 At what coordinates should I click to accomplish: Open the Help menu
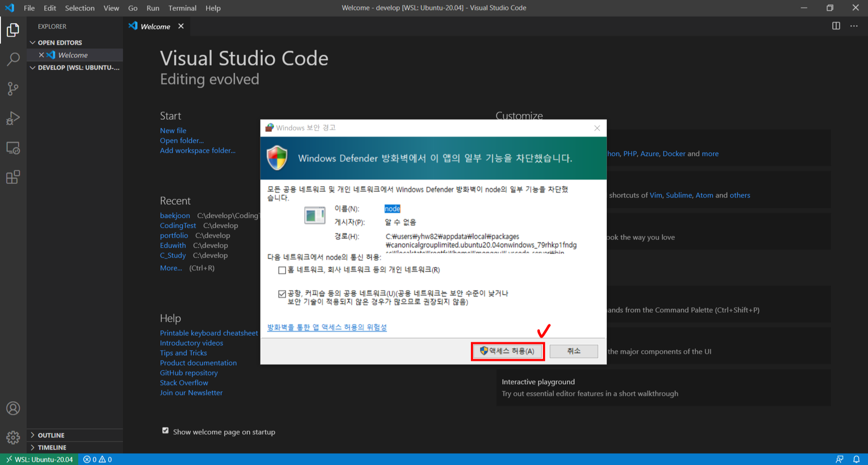click(x=213, y=8)
